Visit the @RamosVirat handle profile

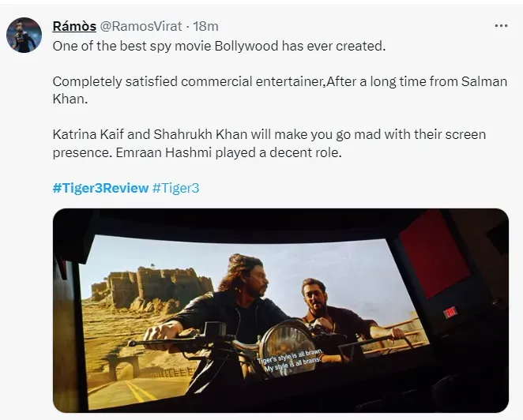[x=141, y=26]
